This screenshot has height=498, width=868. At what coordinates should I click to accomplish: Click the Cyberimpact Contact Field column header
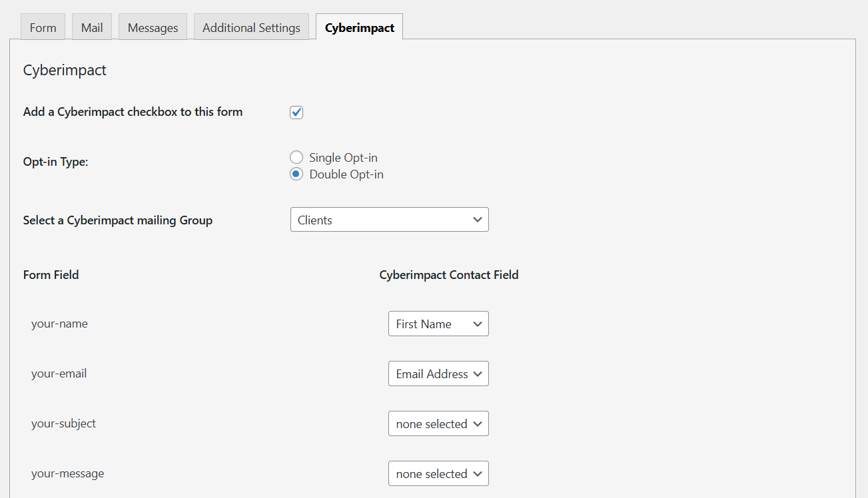tap(449, 275)
